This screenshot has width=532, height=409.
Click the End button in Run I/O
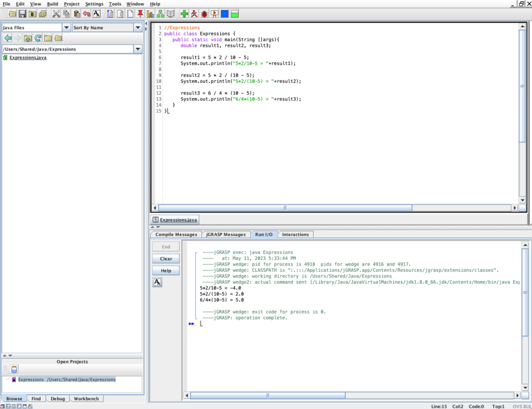point(166,247)
